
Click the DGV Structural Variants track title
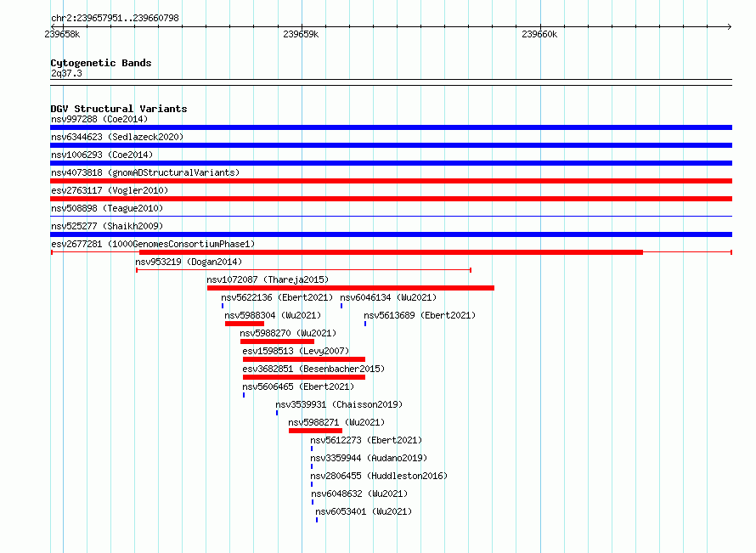[x=119, y=109]
